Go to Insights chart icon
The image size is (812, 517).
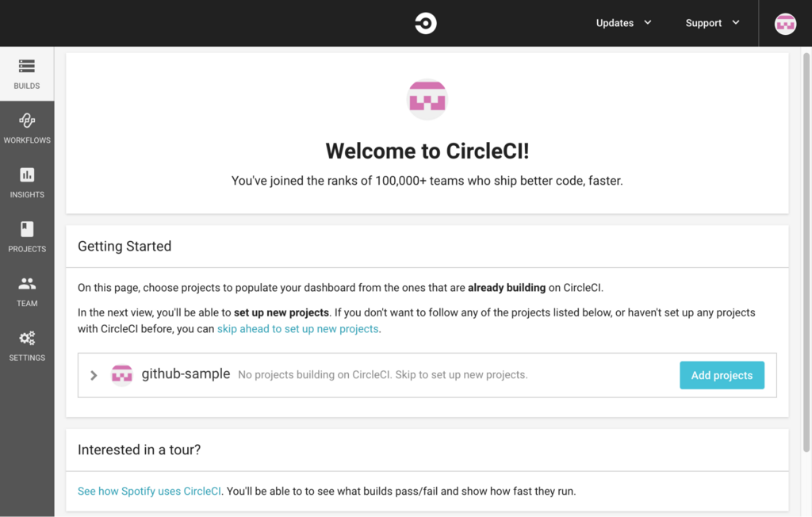coord(27,174)
